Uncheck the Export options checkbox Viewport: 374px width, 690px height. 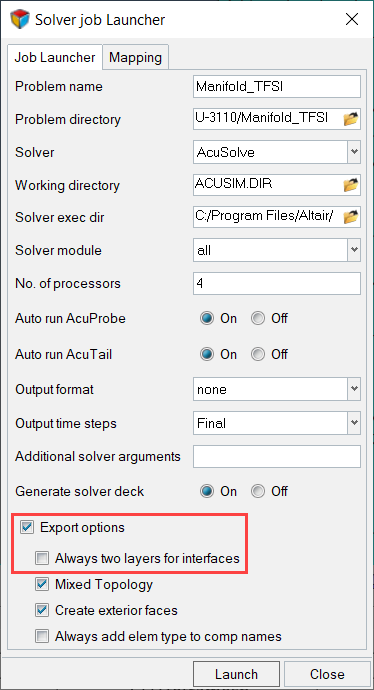tap(27, 527)
